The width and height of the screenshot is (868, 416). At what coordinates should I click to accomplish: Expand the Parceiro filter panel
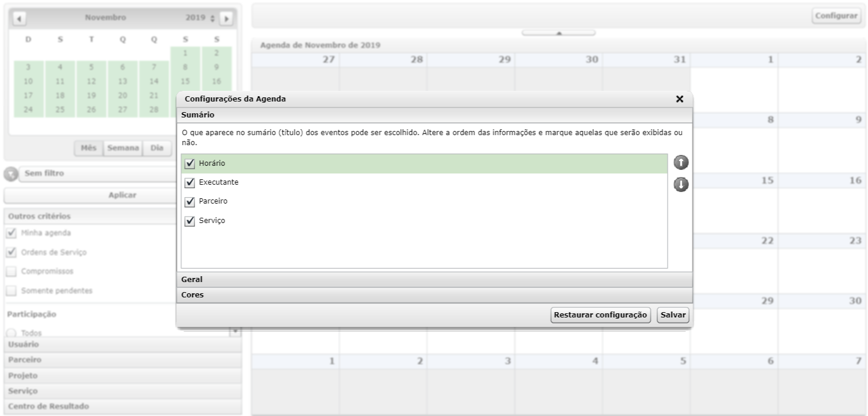coord(123,360)
